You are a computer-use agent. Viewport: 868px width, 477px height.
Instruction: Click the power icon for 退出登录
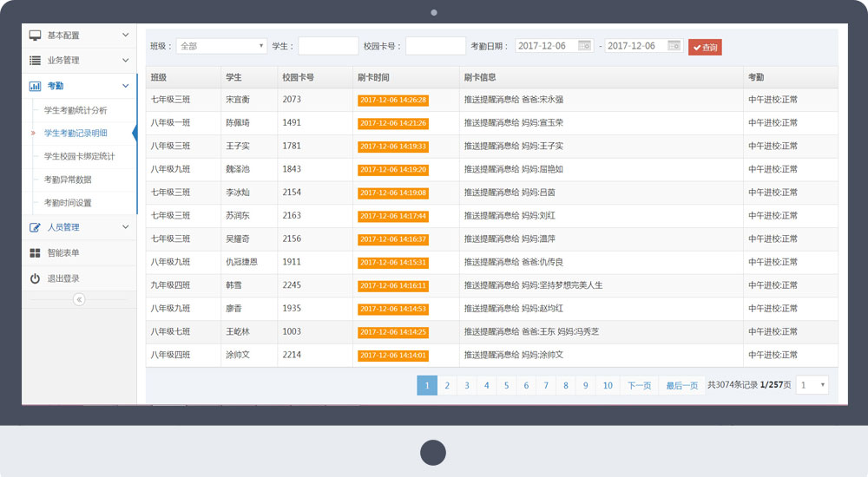click(x=36, y=278)
